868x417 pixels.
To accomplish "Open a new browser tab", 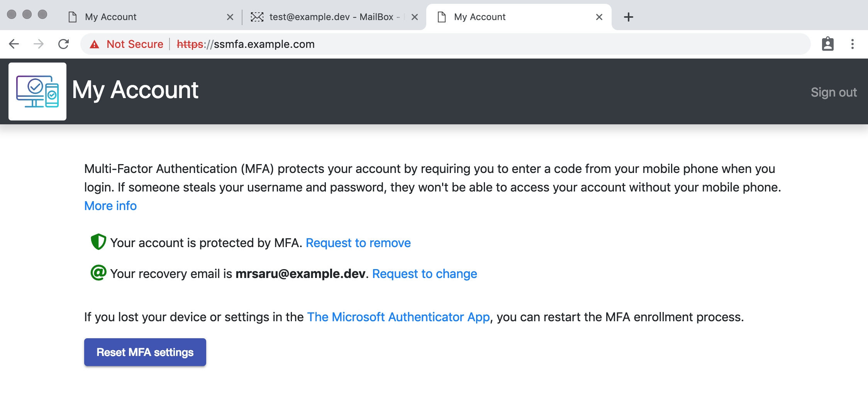I will click(628, 17).
